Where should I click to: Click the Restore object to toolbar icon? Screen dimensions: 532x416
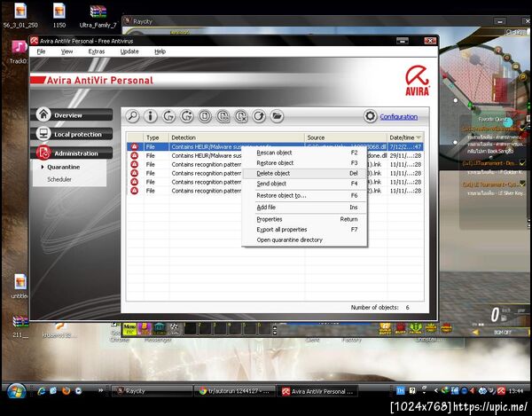[186, 116]
